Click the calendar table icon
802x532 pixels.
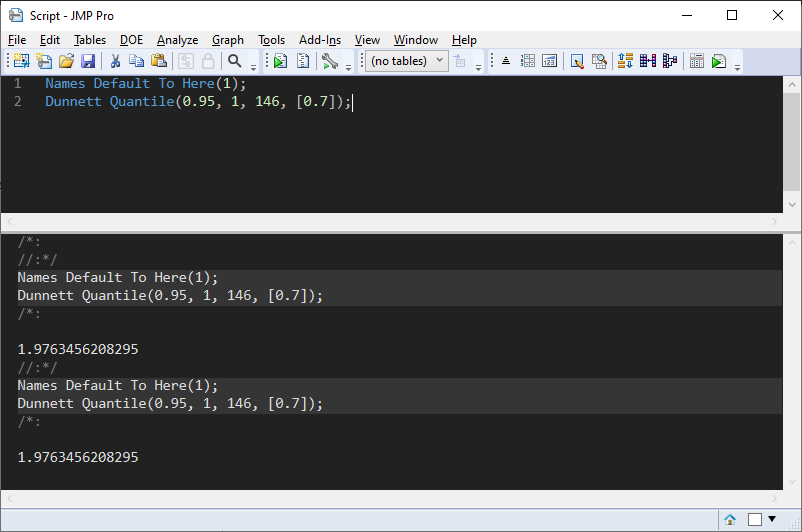697,61
